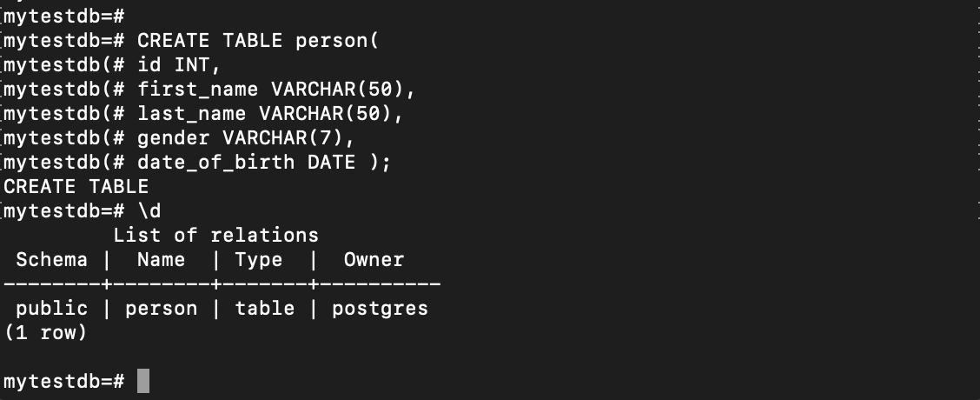Click the 'public' schema value
The height and width of the screenshot is (400, 980).
coord(52,309)
